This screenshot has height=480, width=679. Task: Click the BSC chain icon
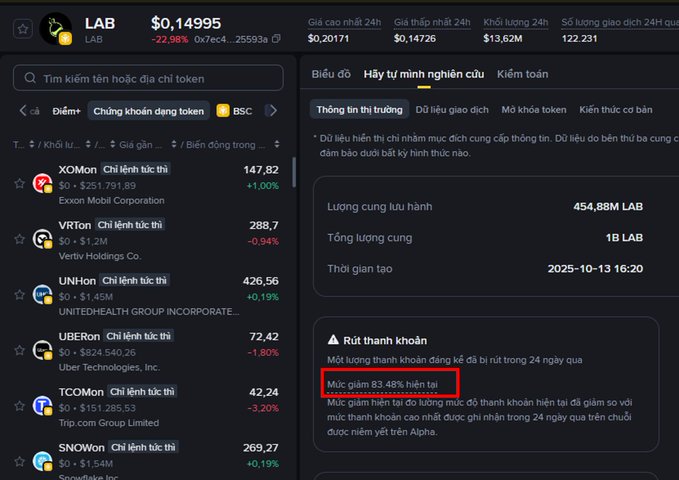point(223,110)
